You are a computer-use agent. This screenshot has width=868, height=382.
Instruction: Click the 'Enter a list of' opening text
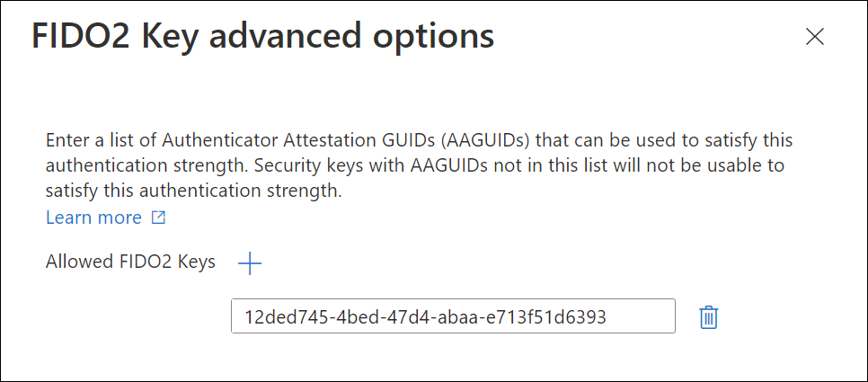[x=102, y=140]
